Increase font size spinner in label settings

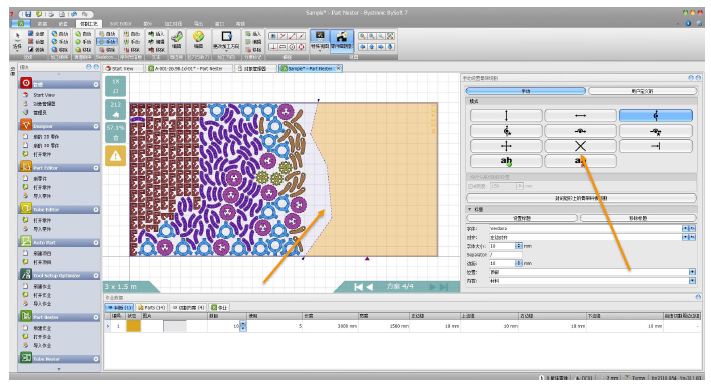519,244
